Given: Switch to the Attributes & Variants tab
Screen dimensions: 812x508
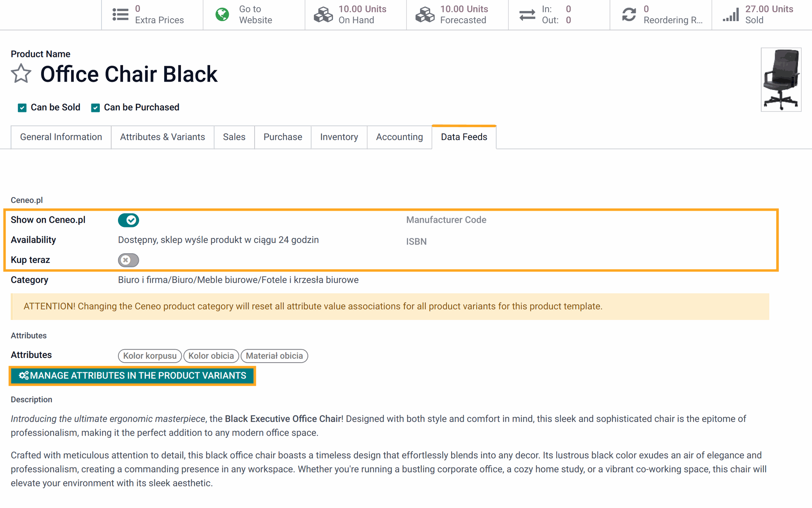Looking at the screenshot, I should pyautogui.click(x=162, y=137).
